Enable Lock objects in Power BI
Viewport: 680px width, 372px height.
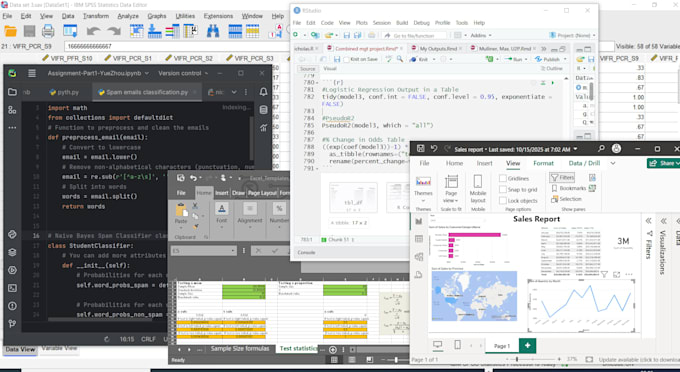503,200
